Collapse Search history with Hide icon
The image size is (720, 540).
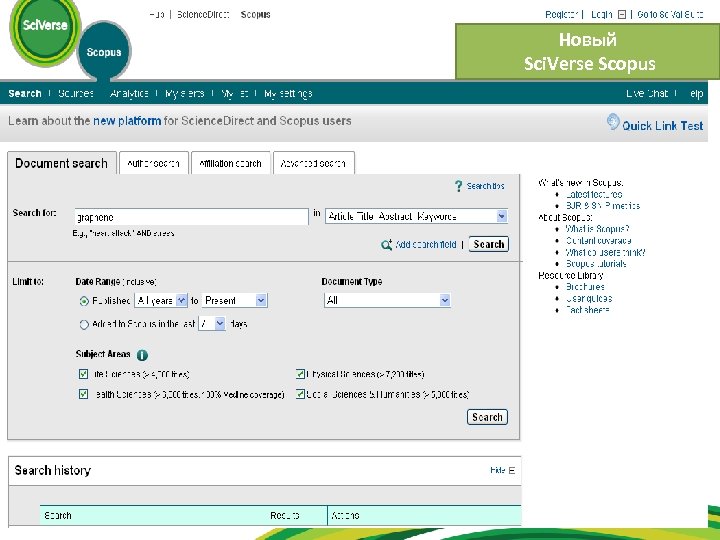pos(512,470)
